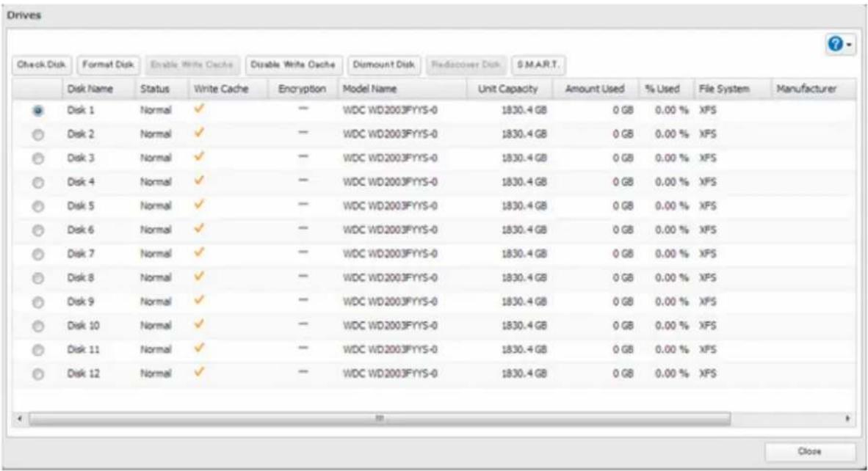Select the Disk 6 radio button
The width and height of the screenshot is (868, 471).
37,230
